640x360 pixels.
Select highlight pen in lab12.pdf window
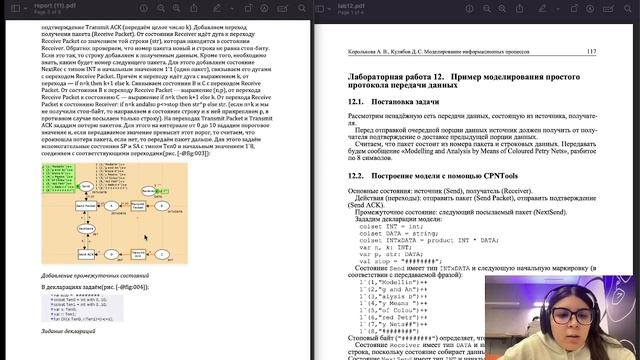tap(542, 8)
